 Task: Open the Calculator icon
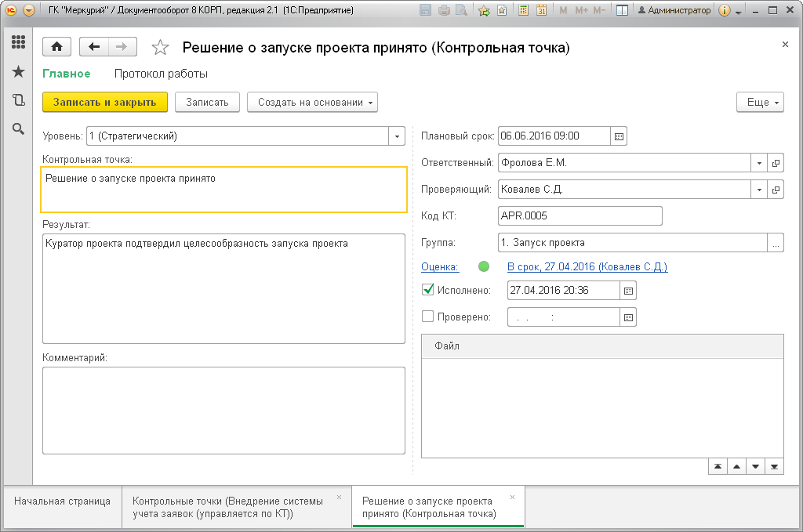[x=523, y=10]
